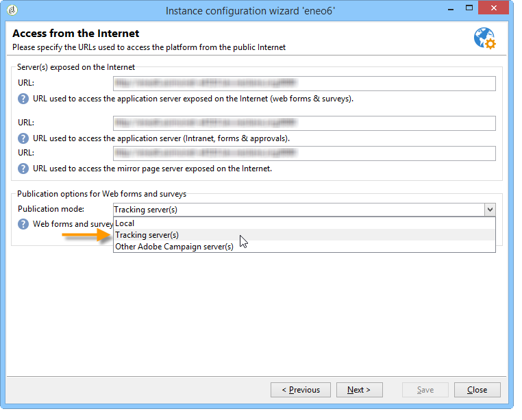This screenshot has width=522, height=420.
Task: Click the Save button
Action: coord(425,390)
